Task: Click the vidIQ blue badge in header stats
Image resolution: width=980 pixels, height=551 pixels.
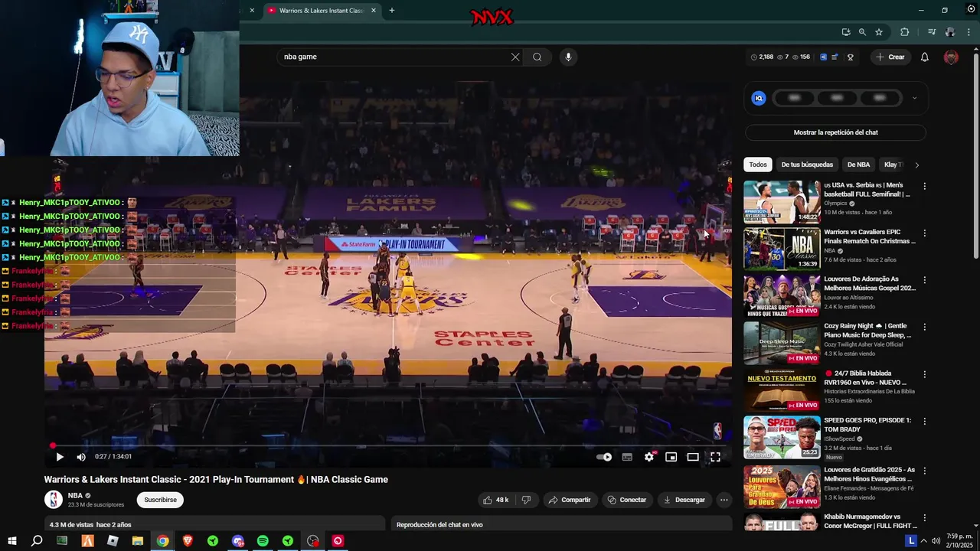Action: point(824,57)
